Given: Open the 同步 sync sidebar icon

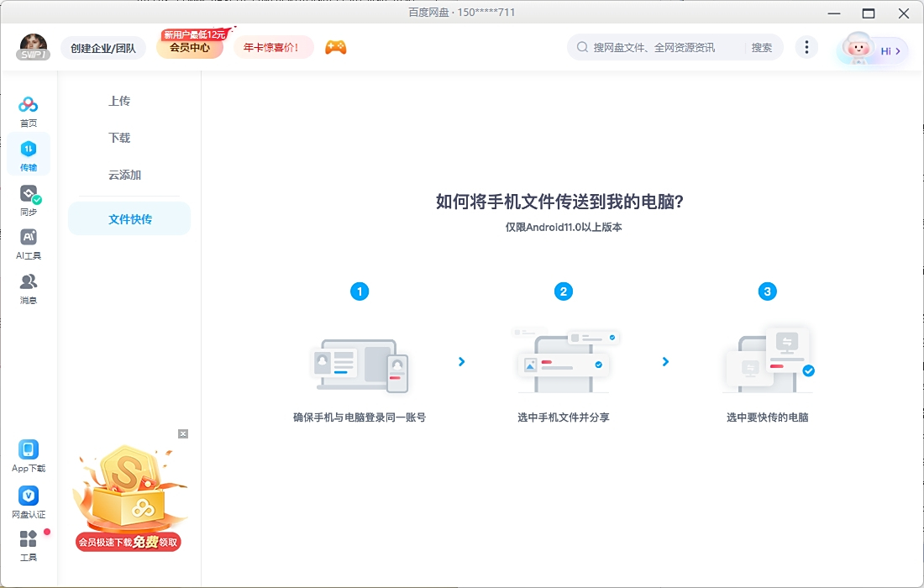Looking at the screenshot, I should click(x=28, y=198).
